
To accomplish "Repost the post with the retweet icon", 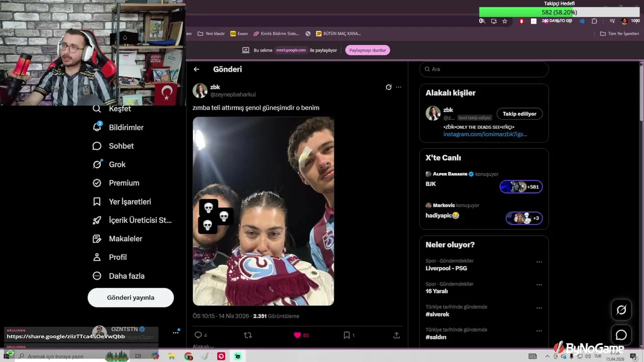I will [x=248, y=335].
